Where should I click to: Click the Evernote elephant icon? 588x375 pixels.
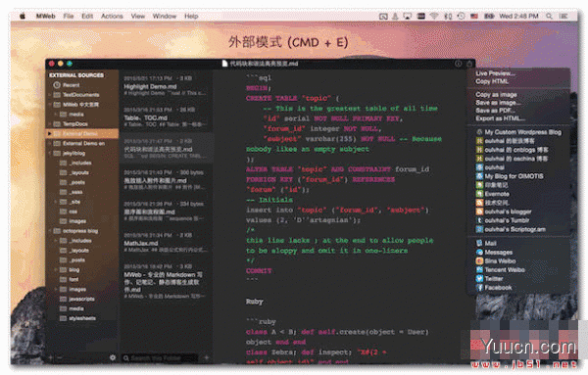pyautogui.click(x=479, y=194)
